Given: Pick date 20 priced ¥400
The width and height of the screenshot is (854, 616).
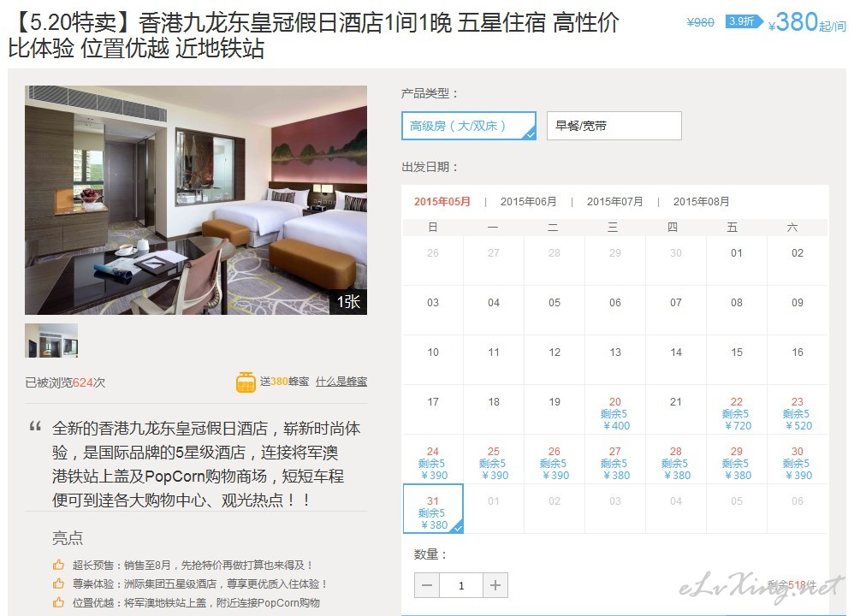Looking at the screenshot, I should click(x=615, y=410).
